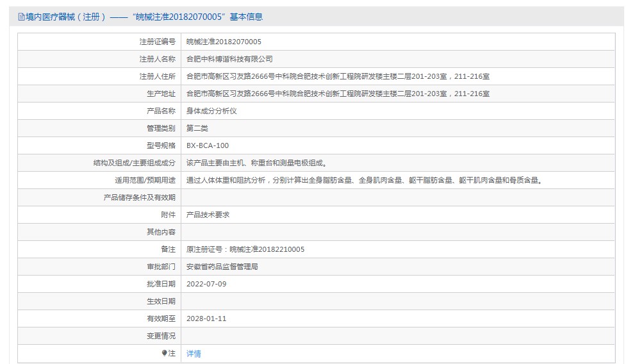Click approval date 2022-07-09
Screen dimensions: 628x364
(x=206, y=284)
